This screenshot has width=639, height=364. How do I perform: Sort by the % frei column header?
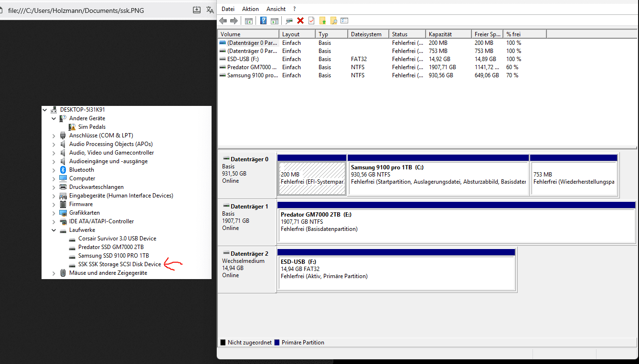click(x=525, y=34)
